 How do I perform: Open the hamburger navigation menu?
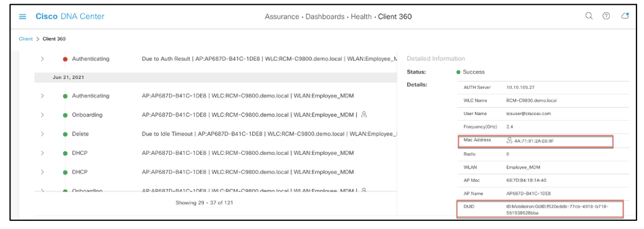22,17
